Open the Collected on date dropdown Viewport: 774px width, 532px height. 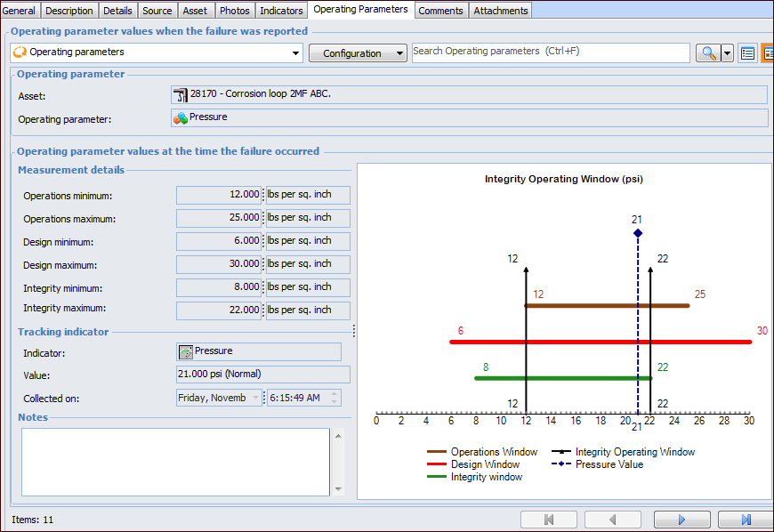click(256, 399)
